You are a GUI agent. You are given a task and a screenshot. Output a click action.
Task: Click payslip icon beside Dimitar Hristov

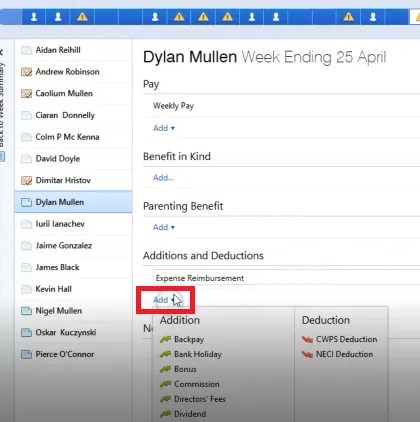coord(26,180)
